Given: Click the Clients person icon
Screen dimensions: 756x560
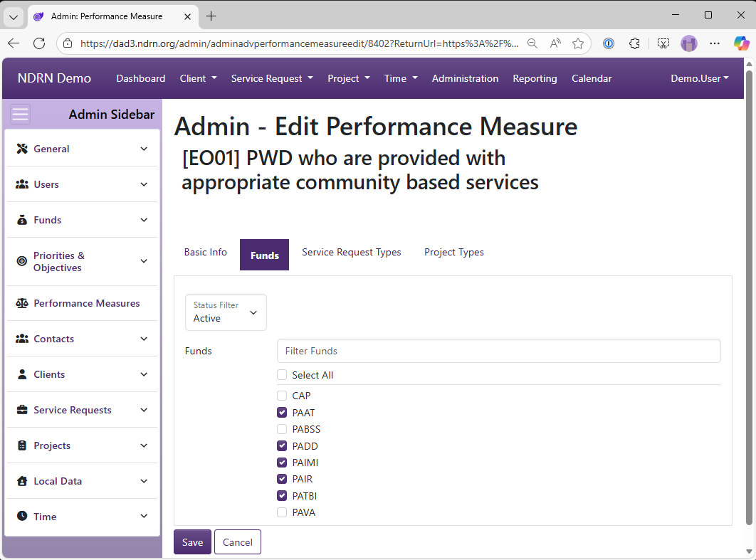Looking at the screenshot, I should 22,374.
